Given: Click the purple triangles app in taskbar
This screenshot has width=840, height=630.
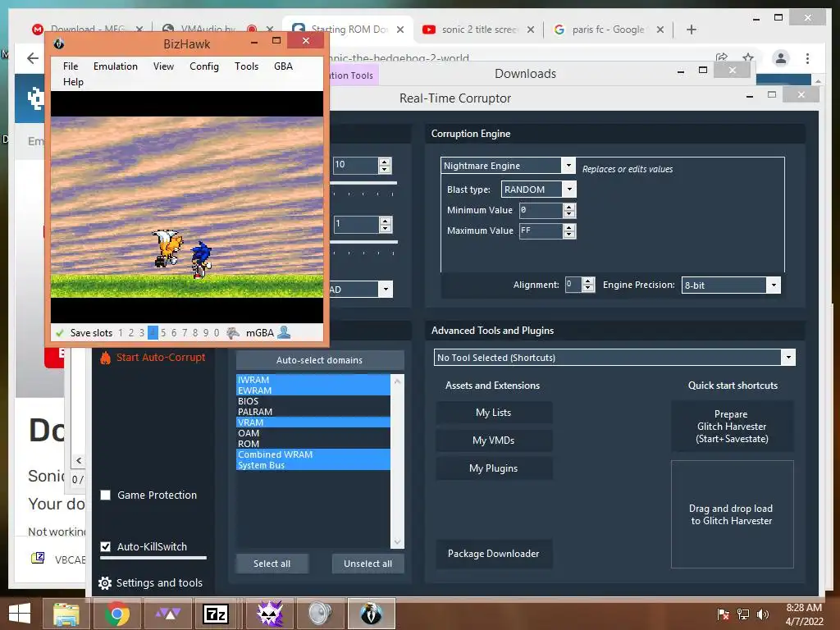Looking at the screenshot, I should pyautogui.click(x=167, y=614).
